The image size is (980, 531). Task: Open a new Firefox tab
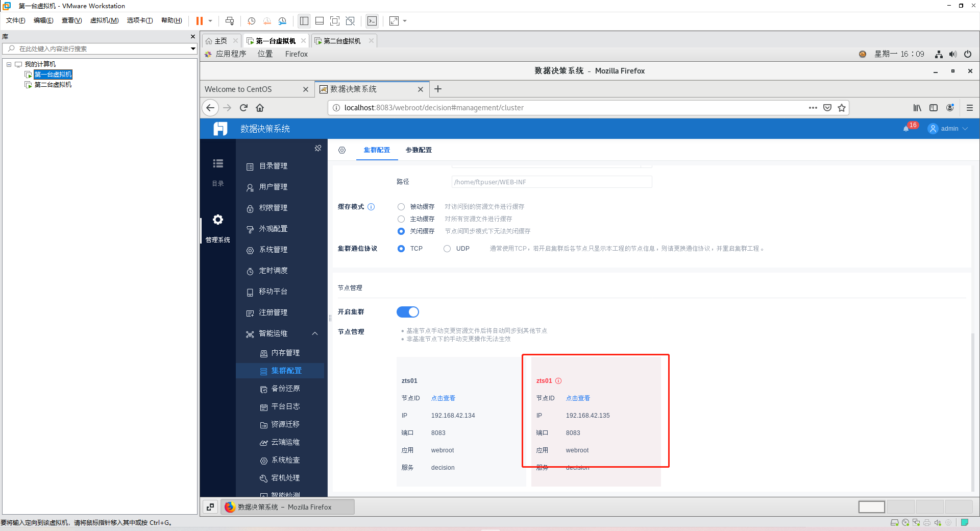pyautogui.click(x=438, y=89)
